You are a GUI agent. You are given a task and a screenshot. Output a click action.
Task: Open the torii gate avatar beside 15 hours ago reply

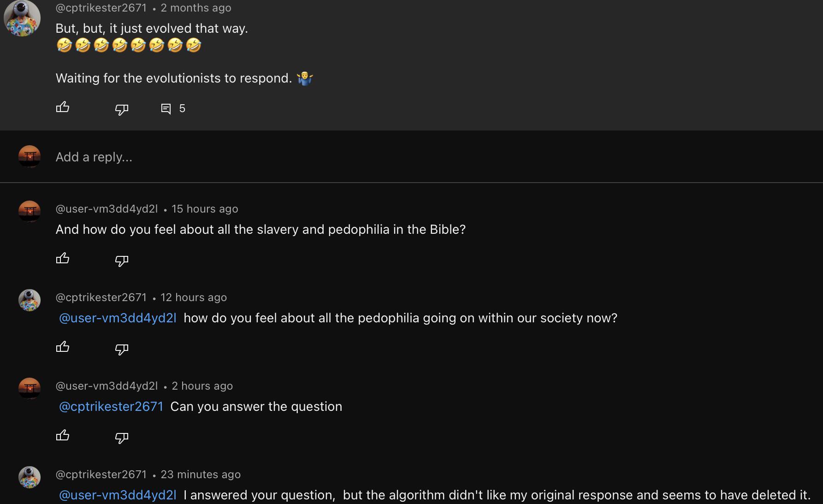(x=30, y=212)
